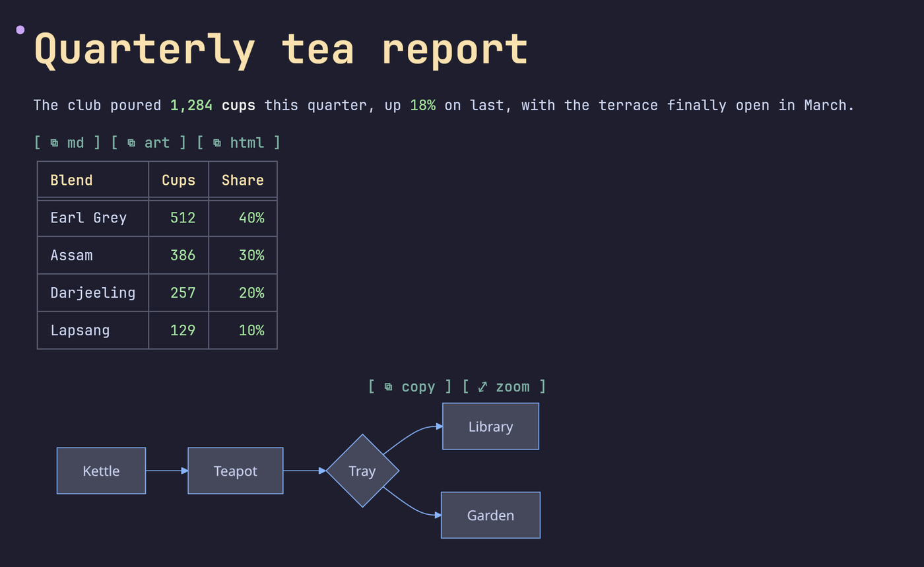The width and height of the screenshot is (924, 567).
Task: Zoom the flowchart diagram
Action: coord(504,386)
